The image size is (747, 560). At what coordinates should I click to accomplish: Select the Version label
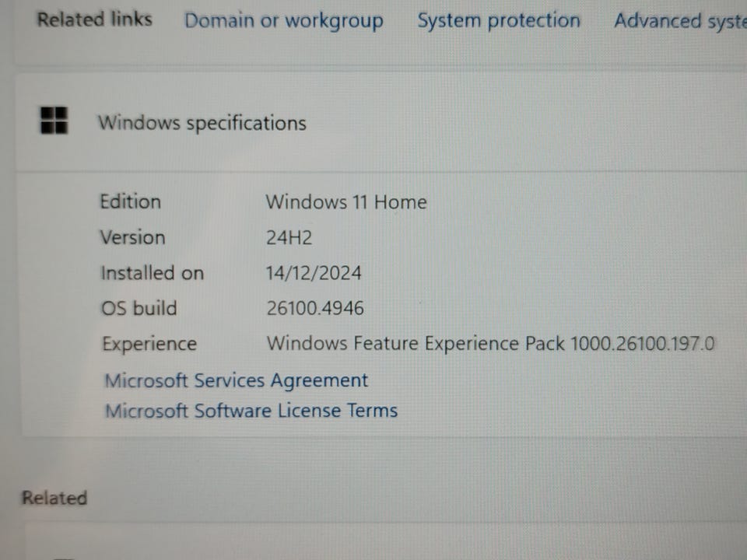[132, 237]
